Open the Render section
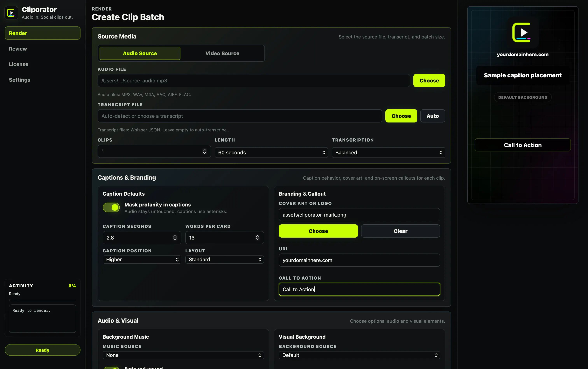The height and width of the screenshot is (369, 588). [42, 33]
